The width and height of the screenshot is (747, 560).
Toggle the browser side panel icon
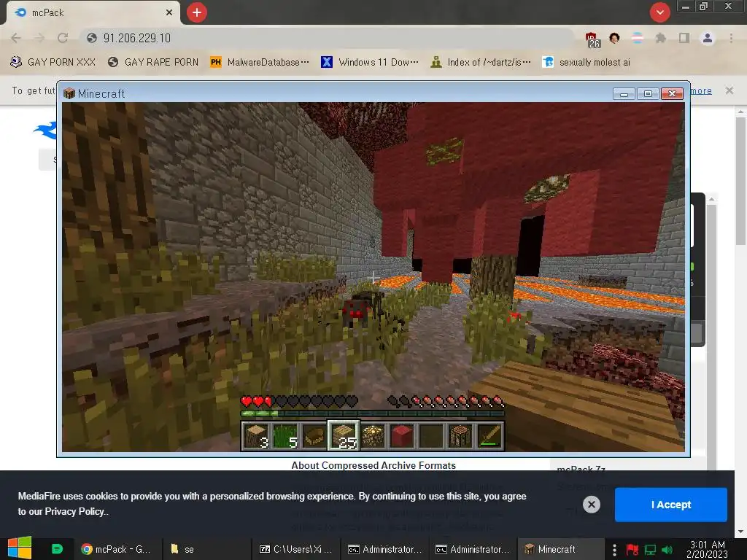pos(684,38)
